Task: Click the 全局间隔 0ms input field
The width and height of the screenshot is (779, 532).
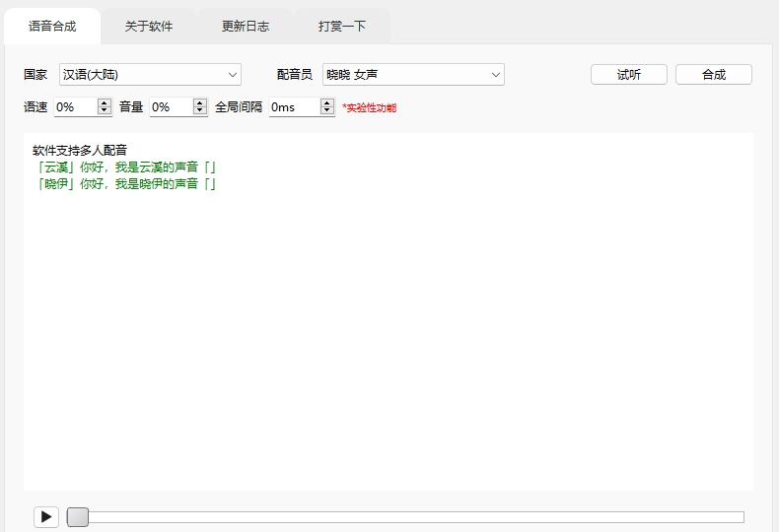Action: [x=294, y=106]
